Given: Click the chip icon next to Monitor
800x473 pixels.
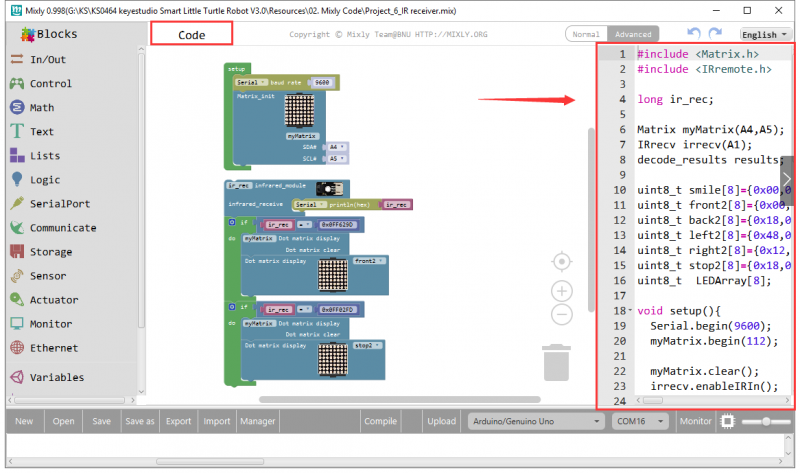Looking at the screenshot, I should click(x=727, y=421).
